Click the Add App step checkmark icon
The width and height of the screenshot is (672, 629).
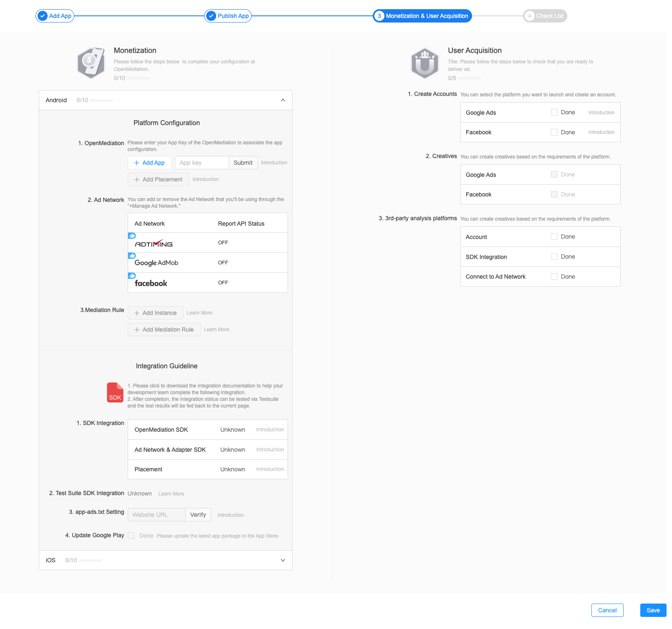point(43,16)
